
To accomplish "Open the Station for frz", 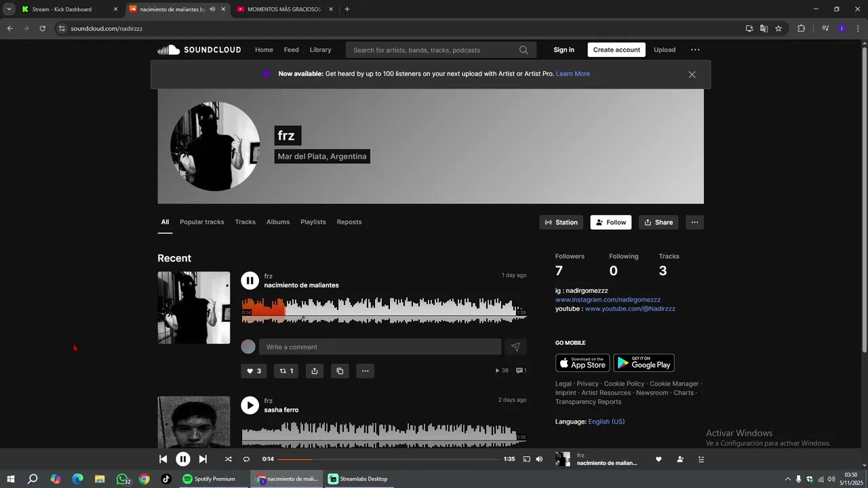I will [x=561, y=222].
